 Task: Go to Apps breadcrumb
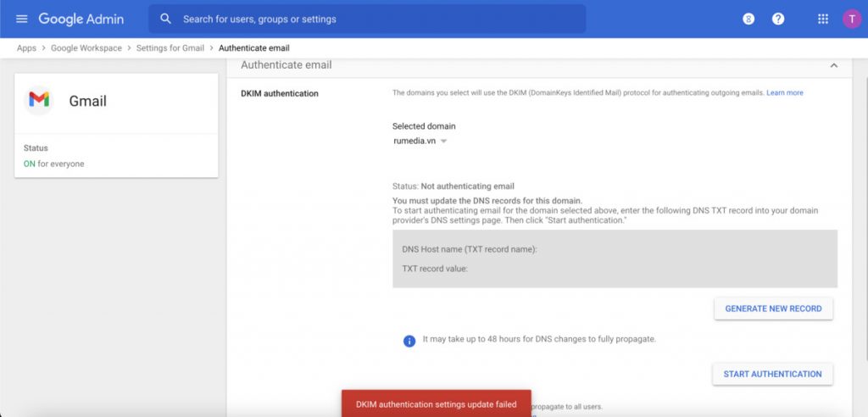[x=26, y=48]
